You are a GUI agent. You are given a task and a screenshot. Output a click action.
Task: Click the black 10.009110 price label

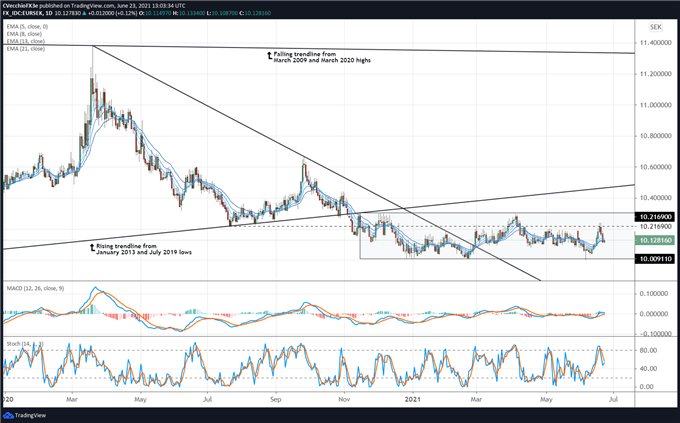655,259
